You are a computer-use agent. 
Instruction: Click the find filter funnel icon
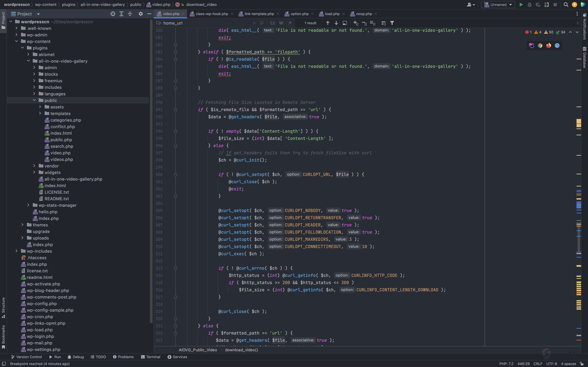tap(392, 23)
